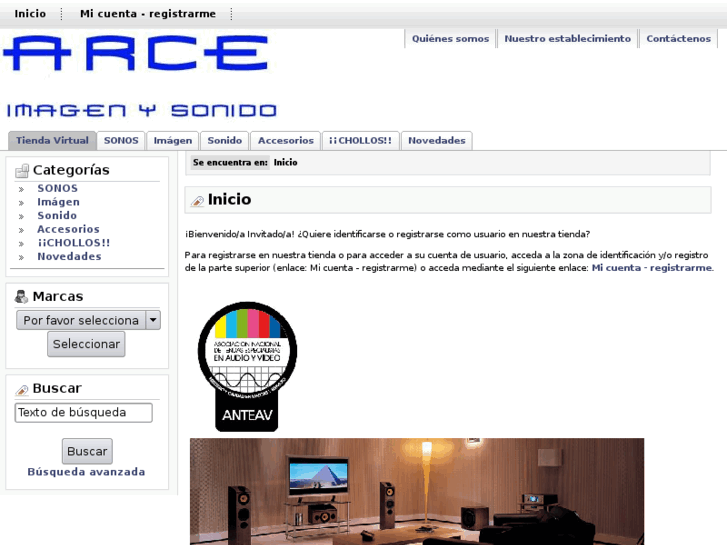The height and width of the screenshot is (545, 727).
Task: Open the Búsqueda avanzada link
Action: click(x=86, y=472)
